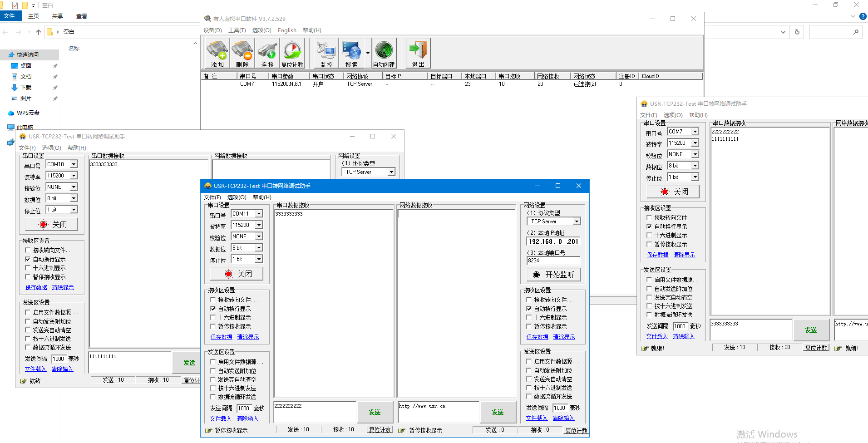The width and height of the screenshot is (868, 443).
Task: Click the Exit (退出) toolbar icon
Action: (418, 54)
